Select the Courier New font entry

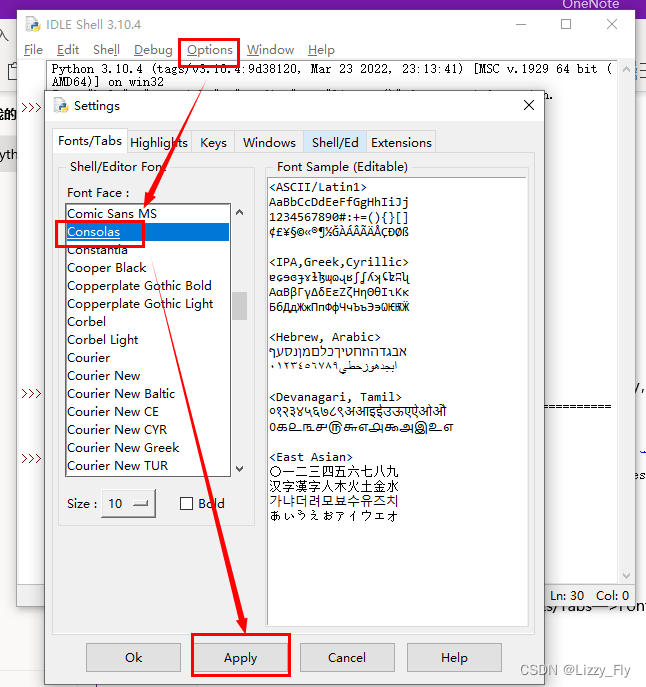point(147,375)
